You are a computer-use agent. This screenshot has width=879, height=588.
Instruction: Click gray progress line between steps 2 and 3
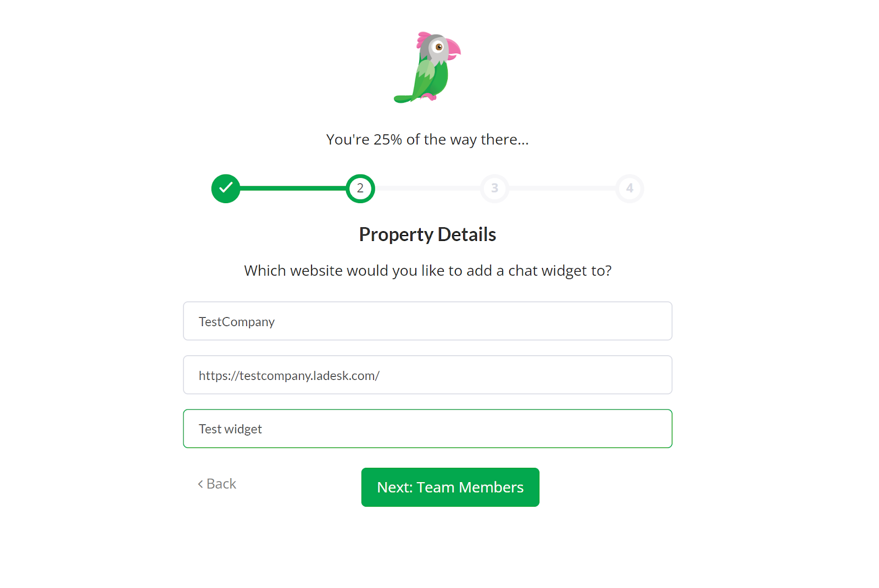pos(427,188)
